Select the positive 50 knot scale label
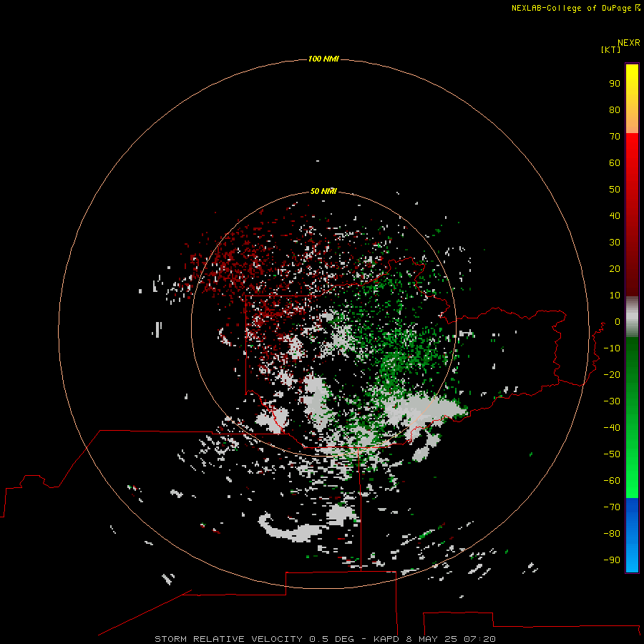This screenshot has height=644, width=644. pyautogui.click(x=615, y=190)
